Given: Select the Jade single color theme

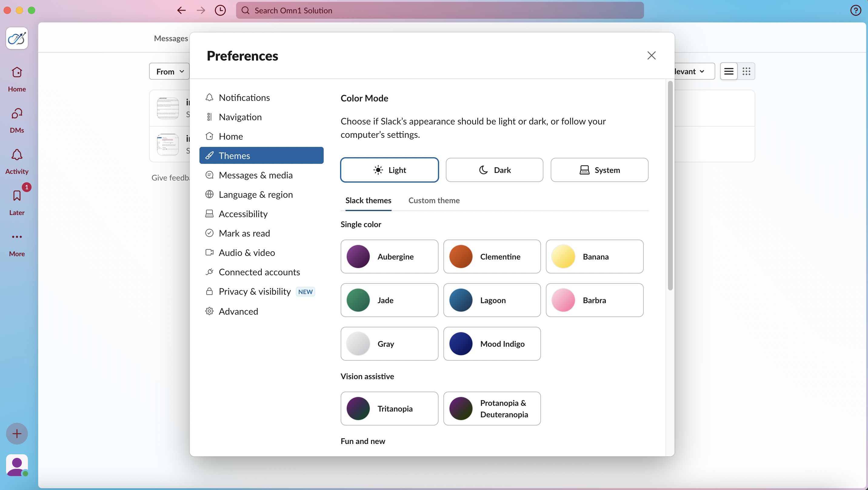Looking at the screenshot, I should (x=389, y=300).
